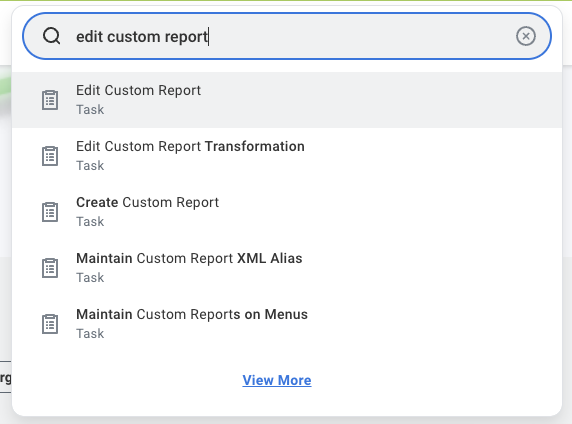This screenshot has width=572, height=424.
Task: Click the Task subtitle under Maintain Custom Report XML Alias
Action: [90, 278]
